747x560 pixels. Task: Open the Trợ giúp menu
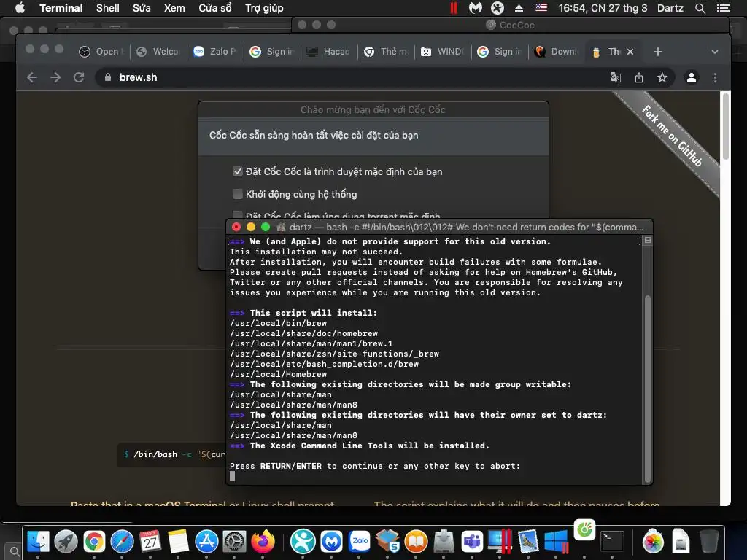point(264,8)
